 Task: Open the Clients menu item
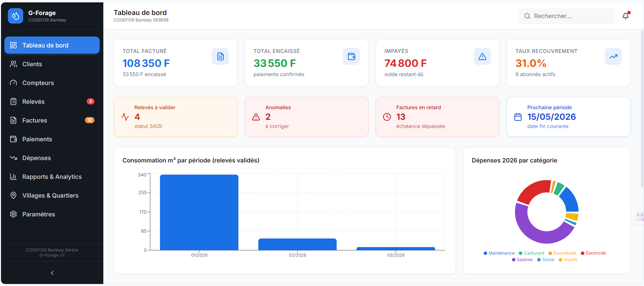[x=32, y=64]
